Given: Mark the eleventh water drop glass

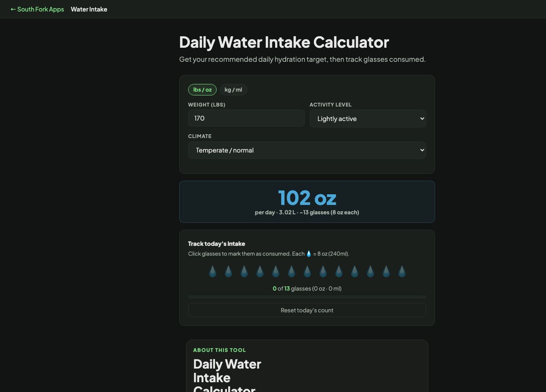Looking at the screenshot, I should click(370, 271).
